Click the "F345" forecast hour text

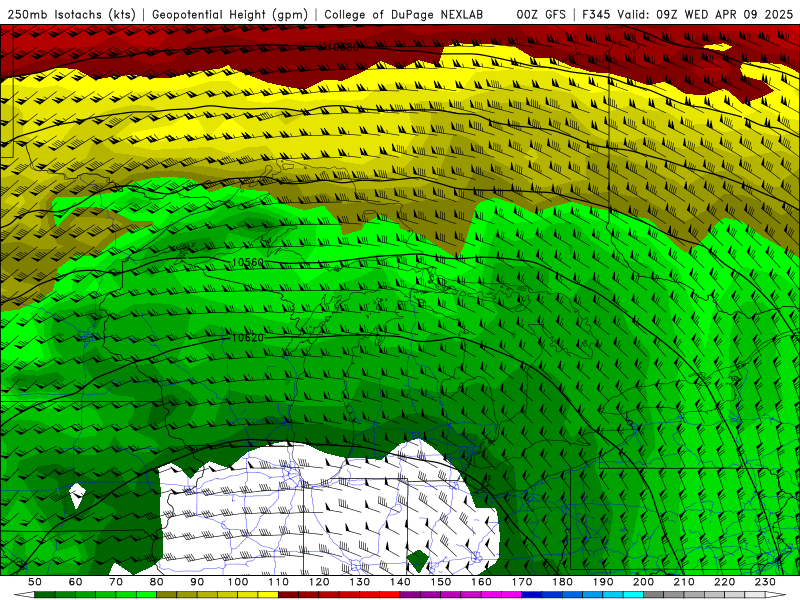click(x=597, y=14)
